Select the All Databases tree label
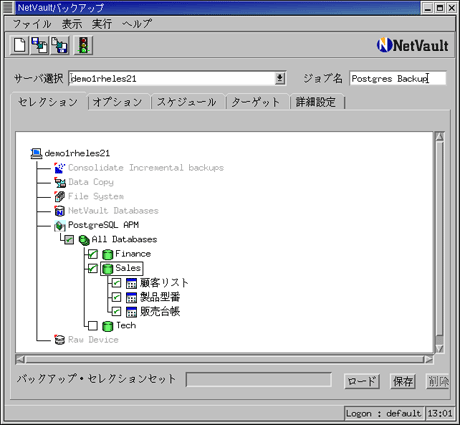Viewport: 460px width, 425px height. (124, 239)
